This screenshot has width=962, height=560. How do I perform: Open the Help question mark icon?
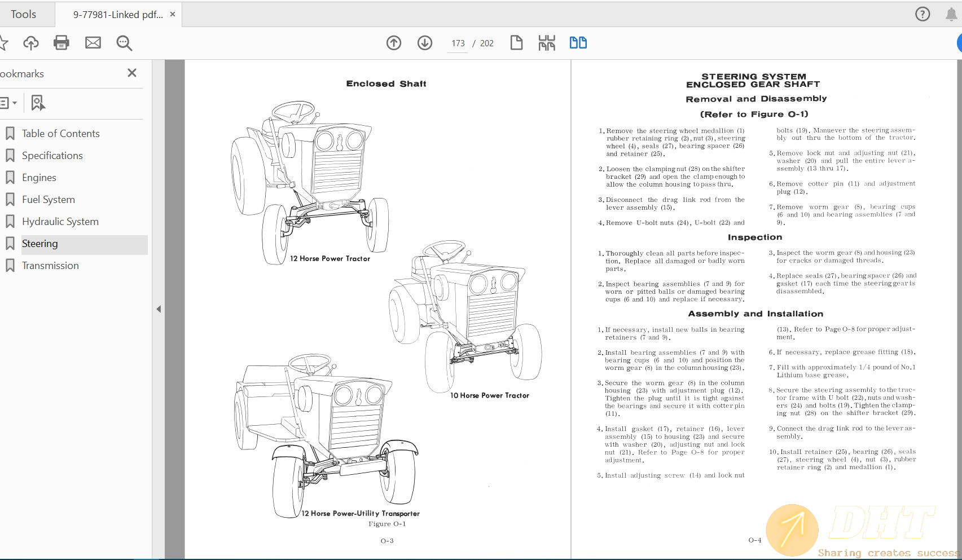[923, 14]
